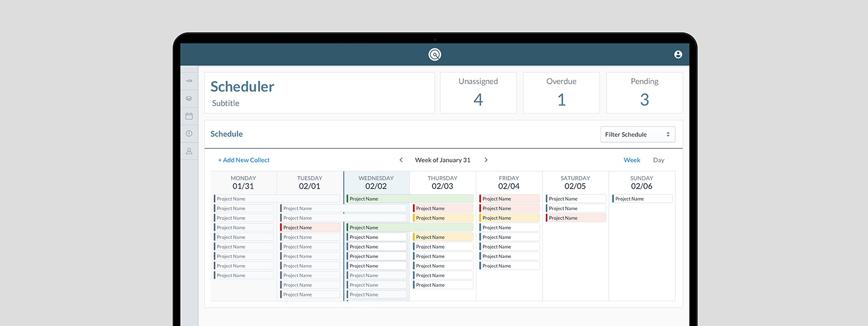
Task: Click the Subtitle text under Scheduler
Action: [x=226, y=103]
